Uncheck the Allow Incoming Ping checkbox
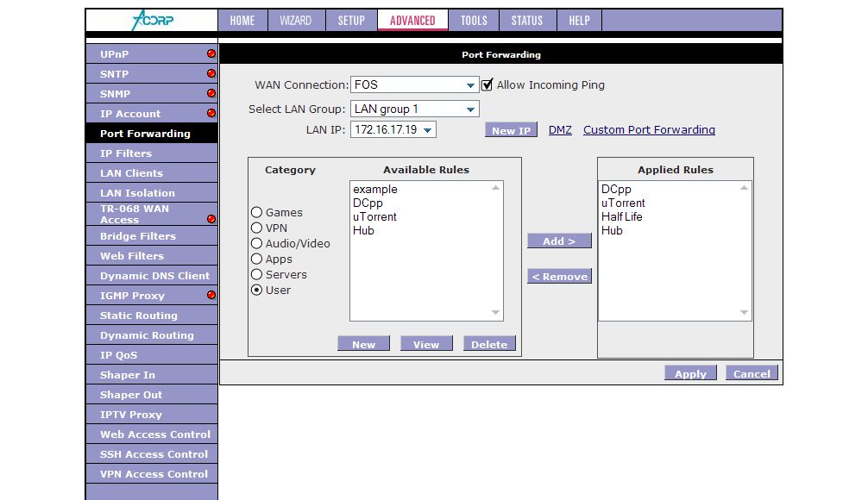This screenshot has width=868, height=500. [x=487, y=84]
